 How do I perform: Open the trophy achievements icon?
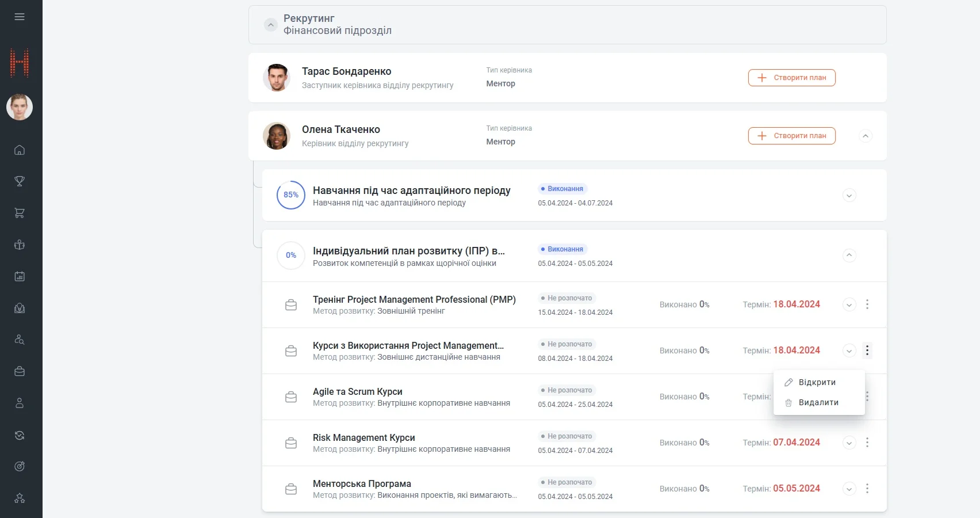(20, 181)
